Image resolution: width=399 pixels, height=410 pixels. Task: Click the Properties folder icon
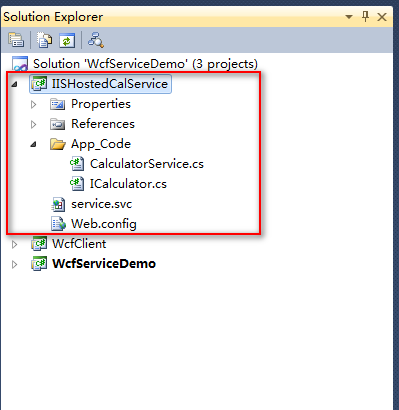pyautogui.click(x=57, y=104)
